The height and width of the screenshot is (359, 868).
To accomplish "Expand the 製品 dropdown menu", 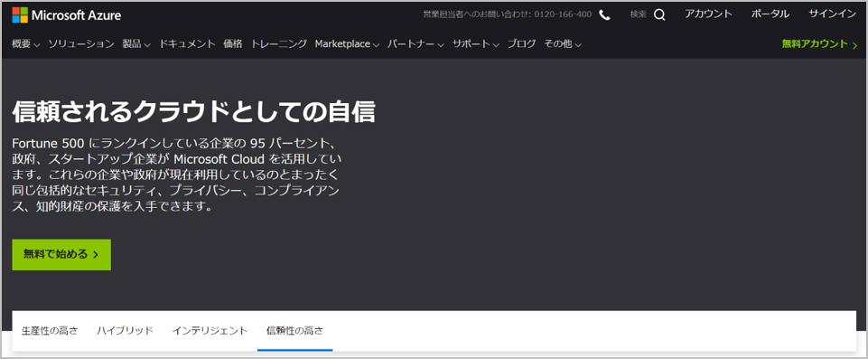I will [x=136, y=43].
